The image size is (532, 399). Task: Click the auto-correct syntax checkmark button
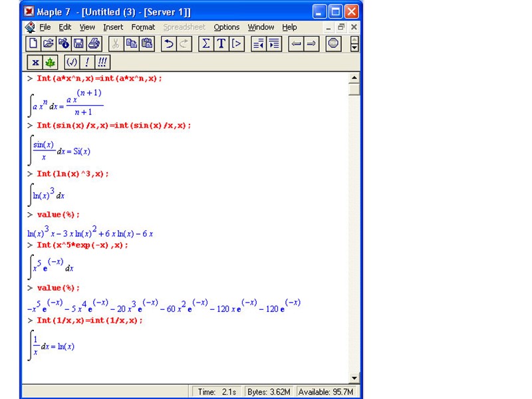pyautogui.click(x=72, y=63)
